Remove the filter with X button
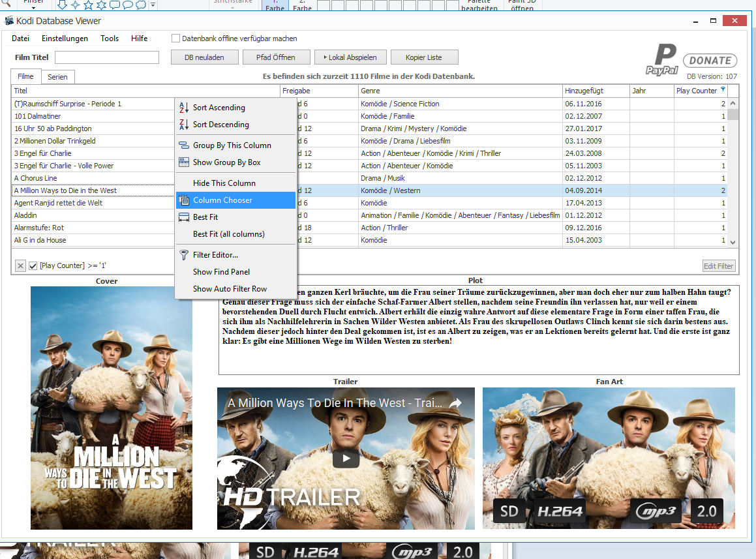 tap(20, 265)
